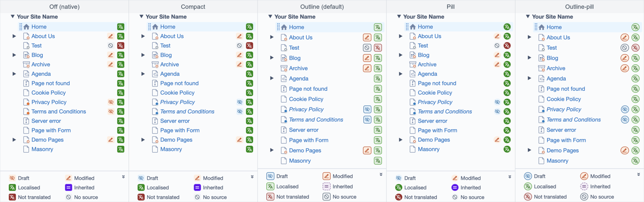Screen dimensions: 644x202
Task: Click Demo Pages modified icon in Outline (default) panel
Action: [367, 151]
